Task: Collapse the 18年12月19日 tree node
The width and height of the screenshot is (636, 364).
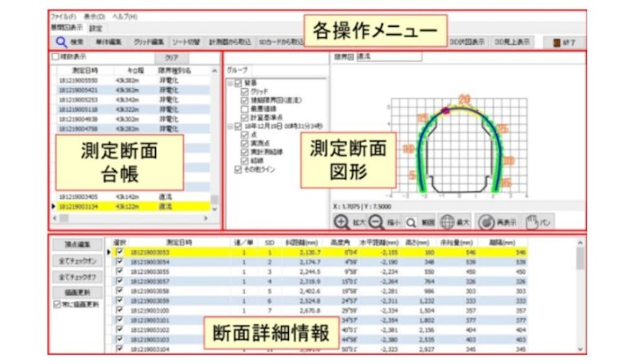Action: (230, 127)
